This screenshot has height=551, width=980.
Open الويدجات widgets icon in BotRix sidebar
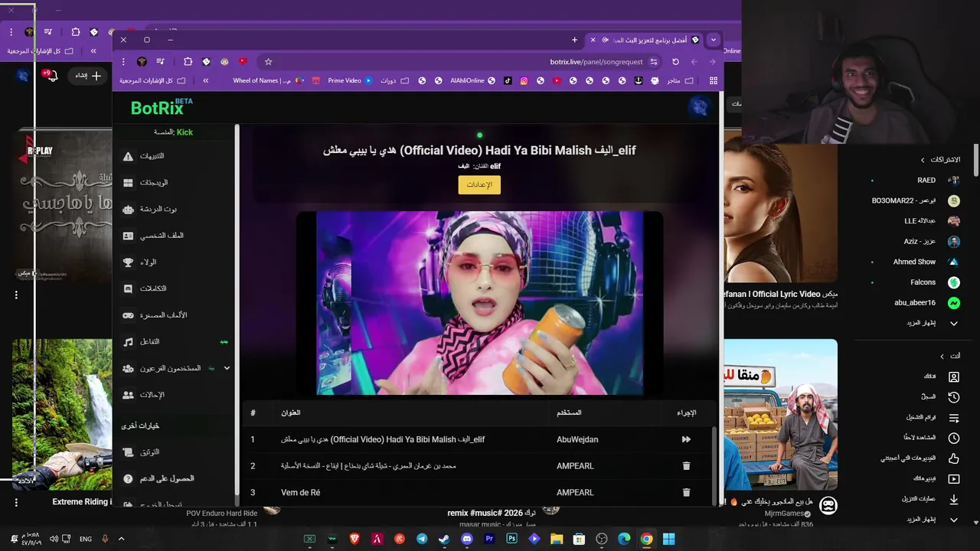(128, 183)
